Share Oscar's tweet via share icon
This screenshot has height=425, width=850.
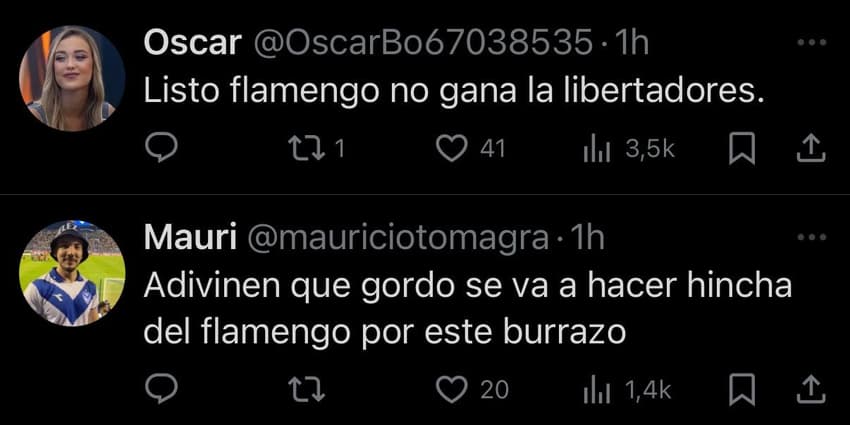tap(810, 149)
